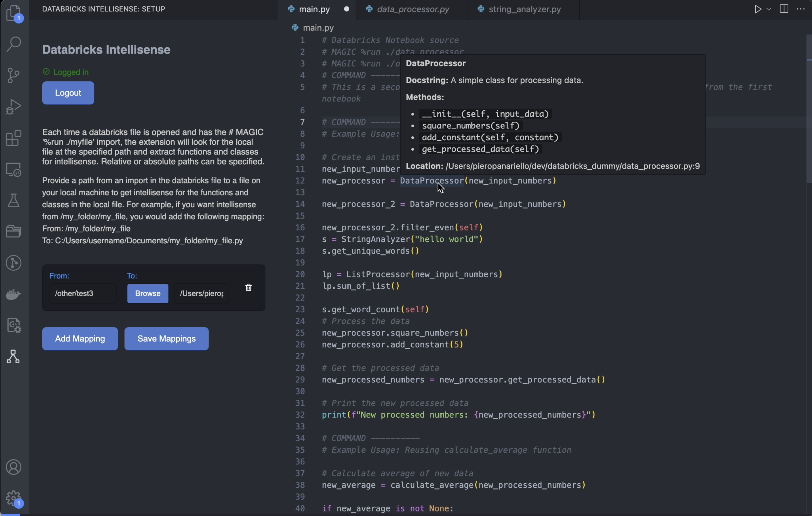Open the Explorer view in activity bar

pos(14,14)
